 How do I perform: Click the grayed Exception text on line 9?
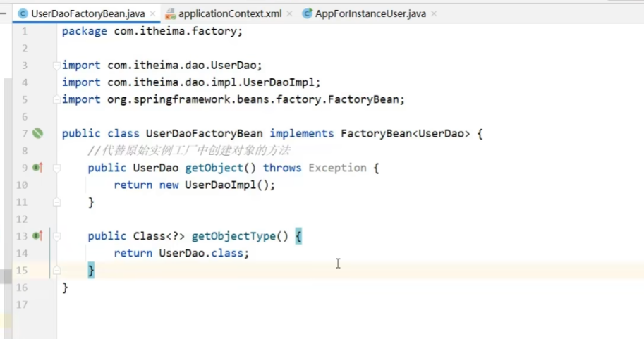tap(337, 168)
